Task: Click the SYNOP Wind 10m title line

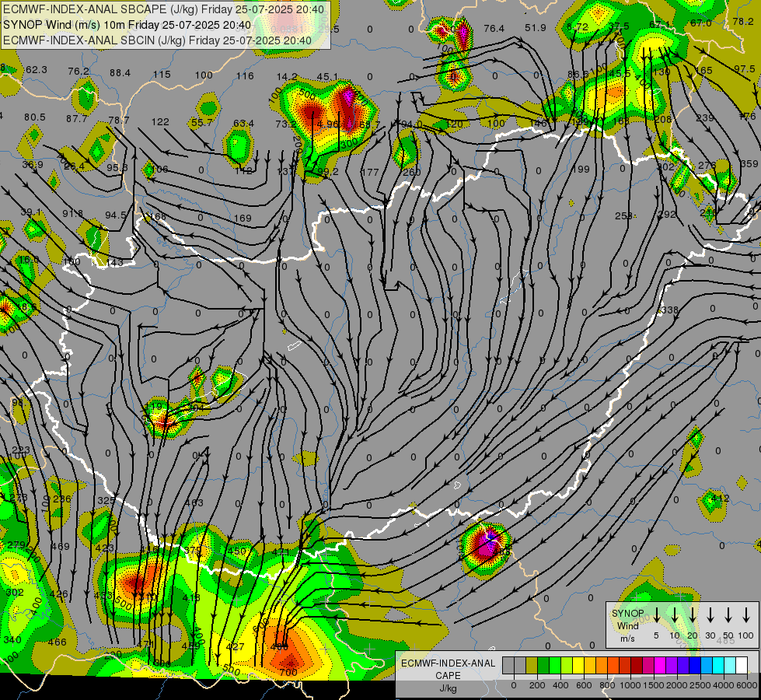Action: pyautogui.click(x=127, y=25)
